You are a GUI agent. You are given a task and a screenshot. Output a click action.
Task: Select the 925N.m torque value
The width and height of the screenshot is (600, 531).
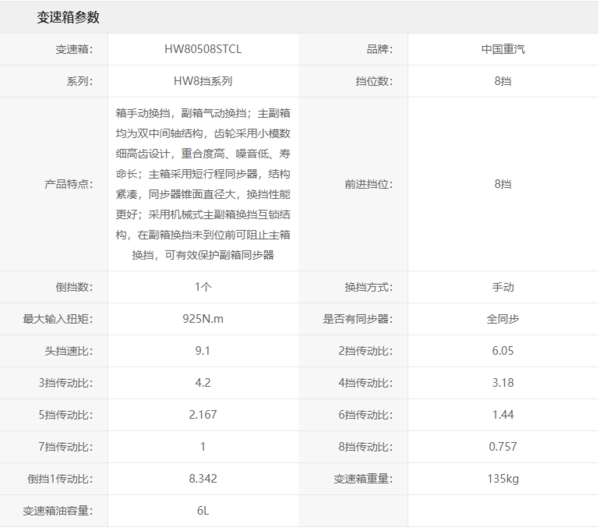coord(203,319)
